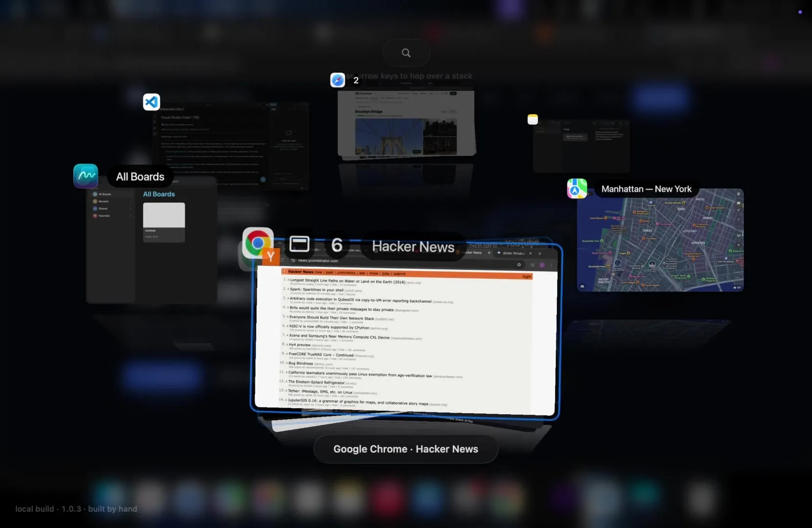Screen dimensions: 812x528
Task: Click the Hacker News title label
Action: 413,246
